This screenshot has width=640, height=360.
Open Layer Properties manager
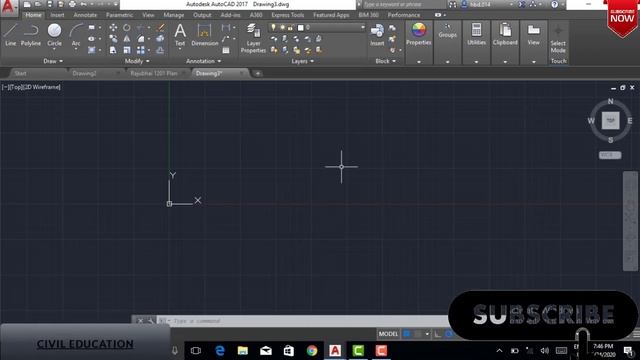coord(253,38)
